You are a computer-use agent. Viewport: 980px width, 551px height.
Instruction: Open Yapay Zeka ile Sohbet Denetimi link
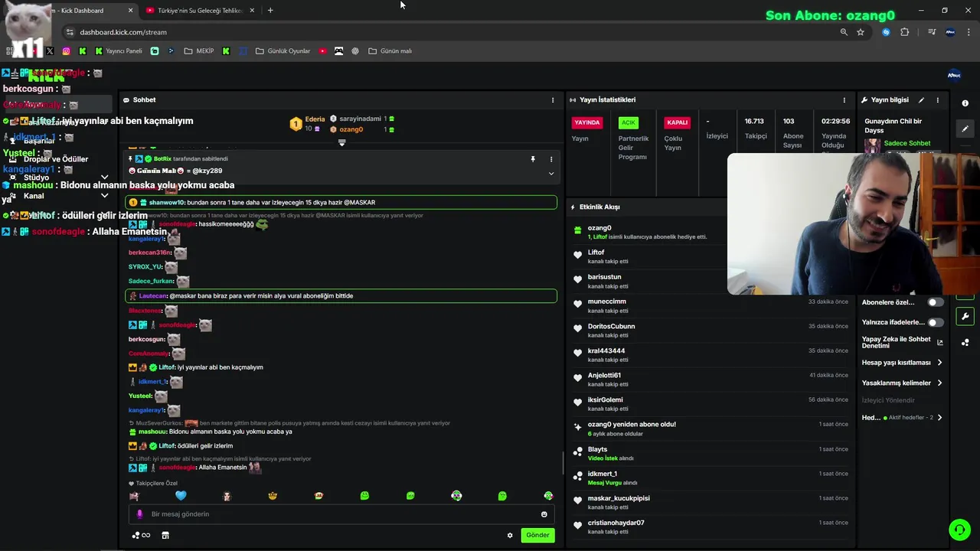(x=902, y=342)
